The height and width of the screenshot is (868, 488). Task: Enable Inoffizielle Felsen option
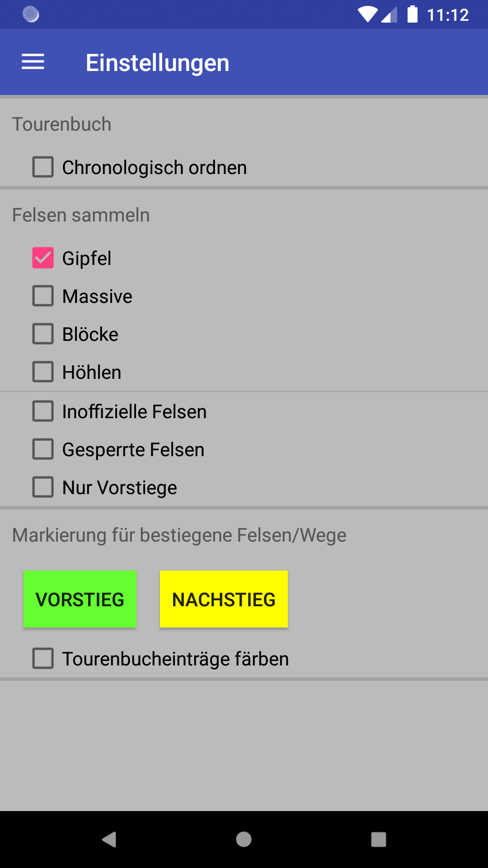(43, 411)
